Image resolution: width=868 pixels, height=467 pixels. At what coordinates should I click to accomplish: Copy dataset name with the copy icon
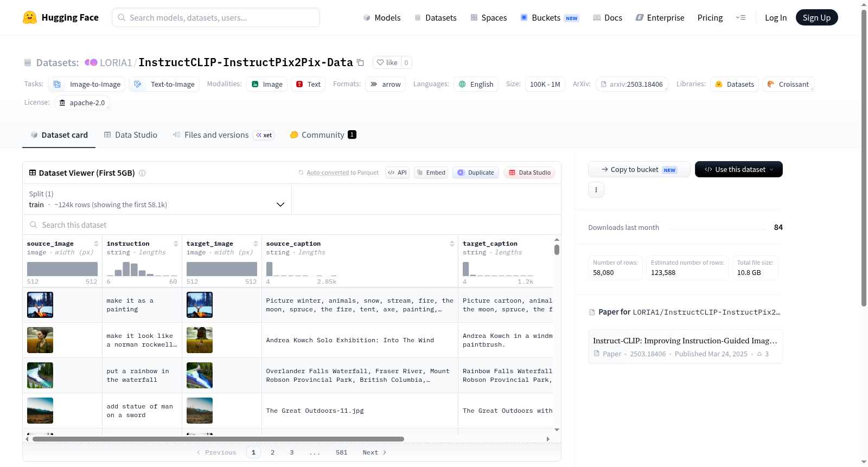[360, 62]
